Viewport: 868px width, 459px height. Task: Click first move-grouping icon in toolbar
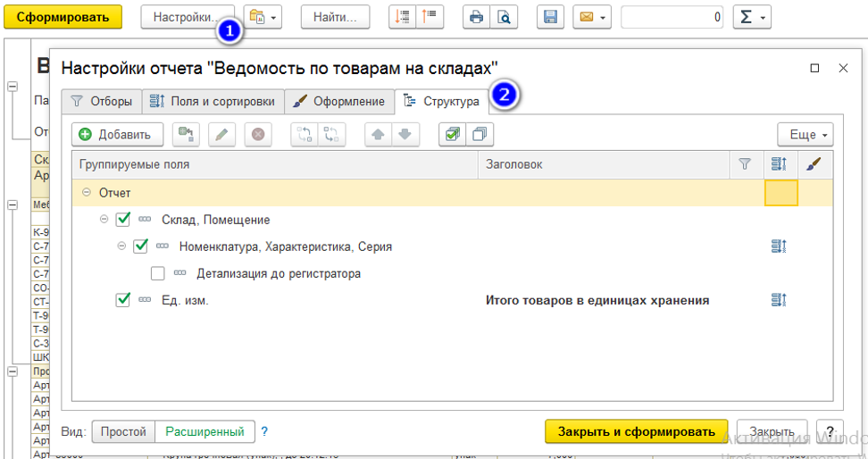[x=305, y=135]
